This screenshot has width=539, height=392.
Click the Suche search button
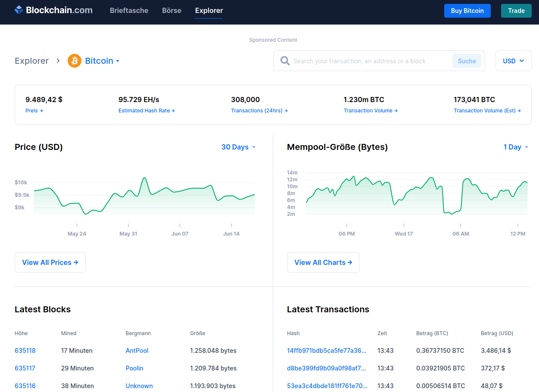[x=467, y=61]
